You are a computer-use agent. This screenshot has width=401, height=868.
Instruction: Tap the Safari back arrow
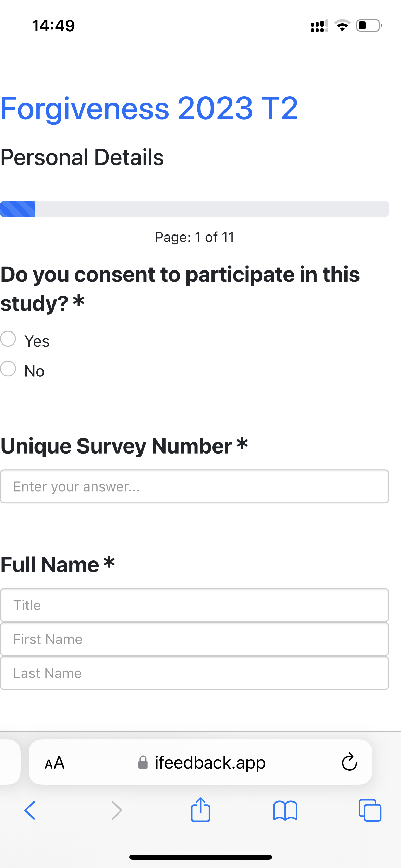[x=30, y=810]
